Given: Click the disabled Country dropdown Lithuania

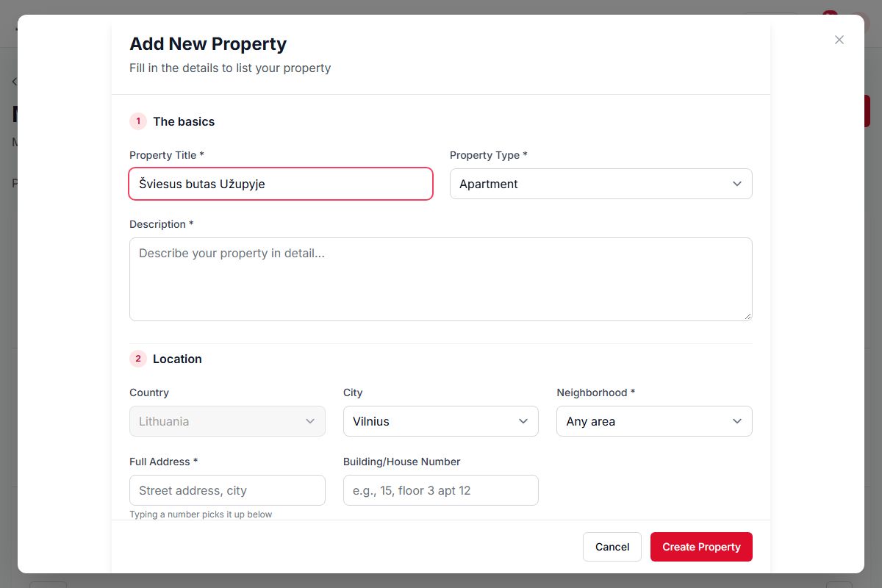Looking at the screenshot, I should (227, 421).
